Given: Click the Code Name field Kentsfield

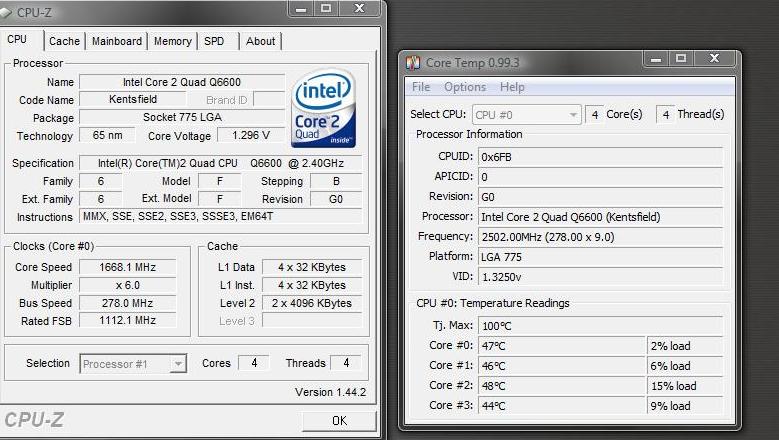Looking at the screenshot, I should pos(133,99).
